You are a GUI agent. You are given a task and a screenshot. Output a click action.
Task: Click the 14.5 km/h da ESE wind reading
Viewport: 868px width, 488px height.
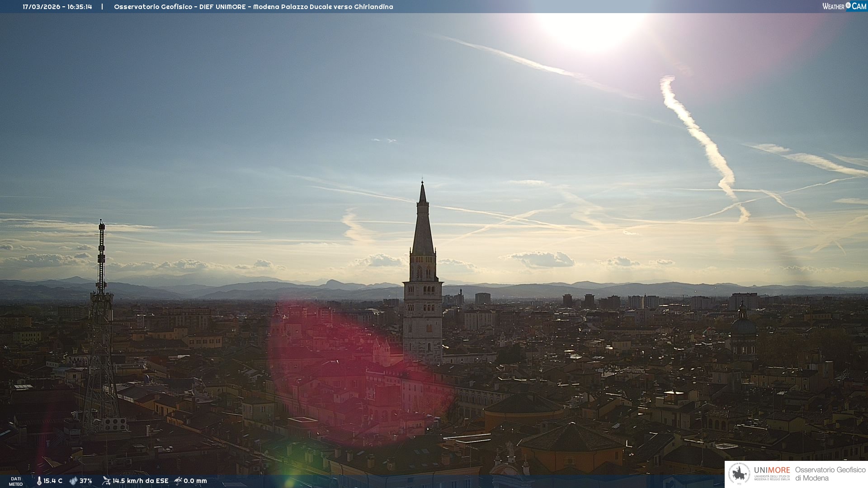tap(141, 481)
